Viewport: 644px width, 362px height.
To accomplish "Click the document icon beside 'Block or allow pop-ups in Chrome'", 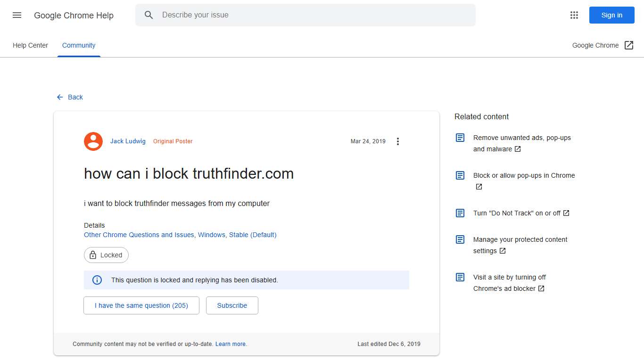I will (x=460, y=175).
